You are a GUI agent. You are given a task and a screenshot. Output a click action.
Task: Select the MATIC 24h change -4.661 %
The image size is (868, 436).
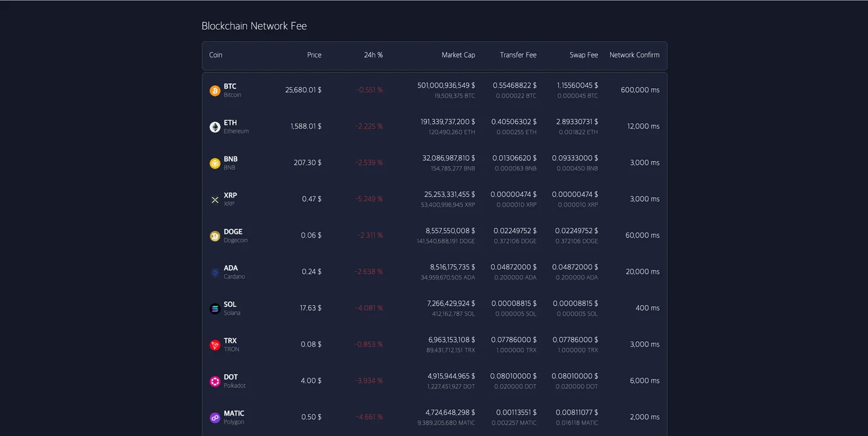coord(369,417)
